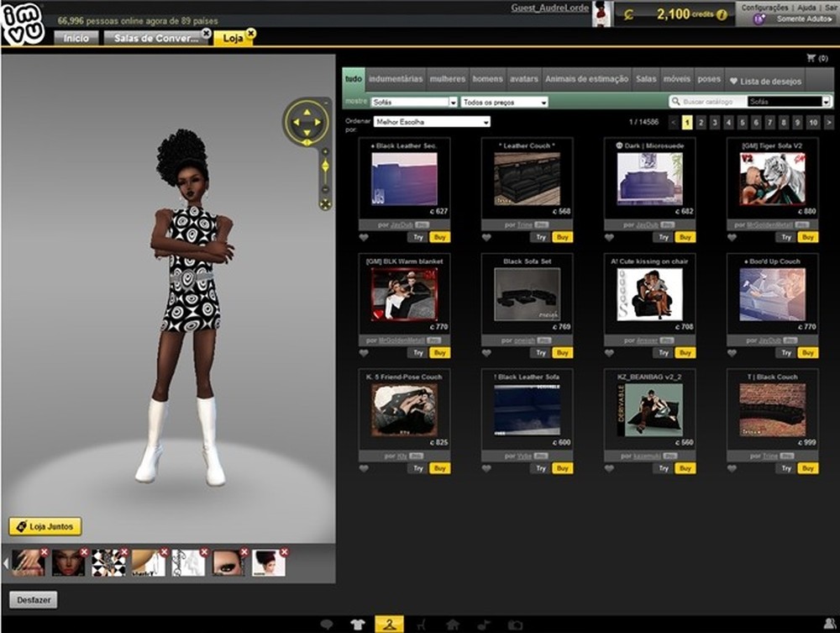The width and height of the screenshot is (840, 633).
Task: Toggle the wishlist heart on Black Leather Sofa
Action: 486,468
